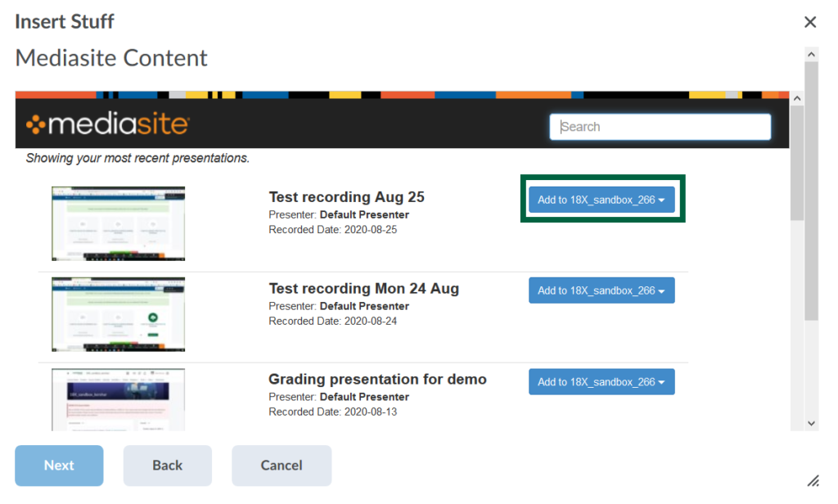Expand the Add to dropdown for Test recording Aug 25
The image size is (838, 504).
[x=601, y=200]
